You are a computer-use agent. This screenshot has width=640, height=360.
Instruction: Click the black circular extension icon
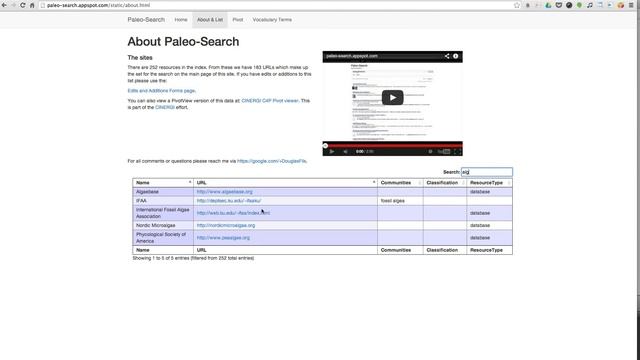(x=569, y=5)
